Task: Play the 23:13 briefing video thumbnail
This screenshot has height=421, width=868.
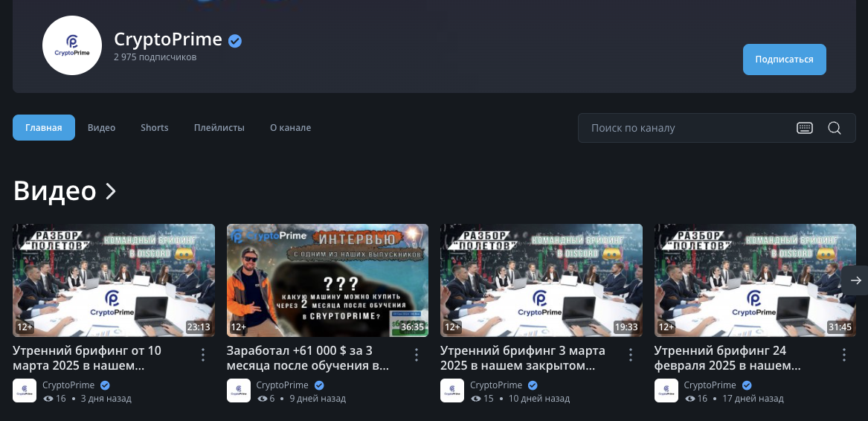Action: (114, 280)
